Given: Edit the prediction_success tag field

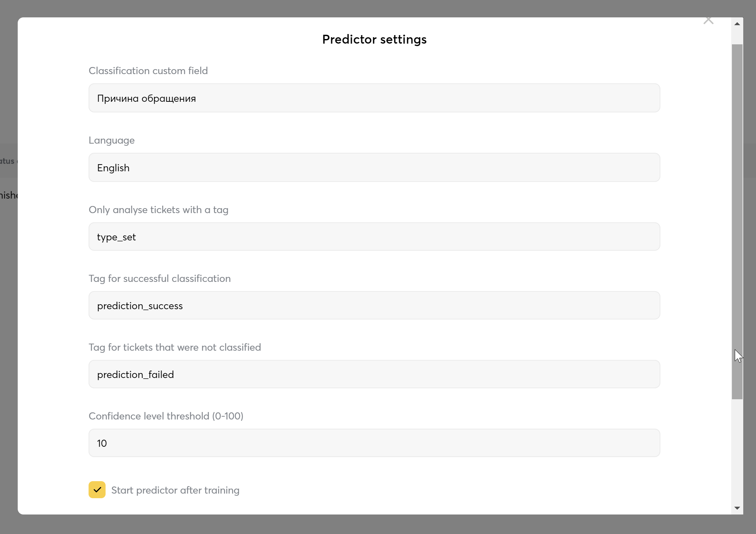Looking at the screenshot, I should point(374,305).
